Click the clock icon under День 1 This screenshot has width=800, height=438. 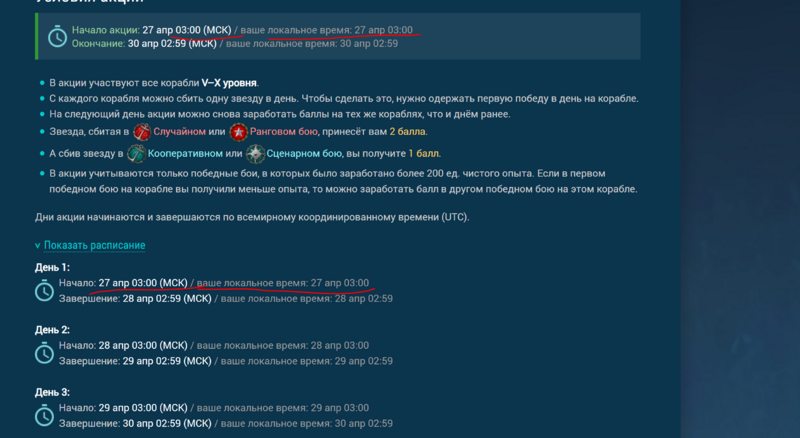[44, 290]
